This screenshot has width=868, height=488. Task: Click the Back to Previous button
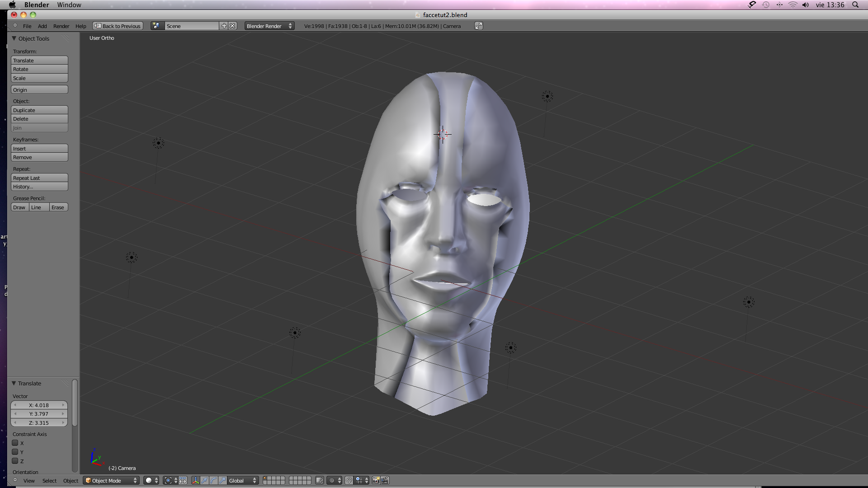[118, 26]
